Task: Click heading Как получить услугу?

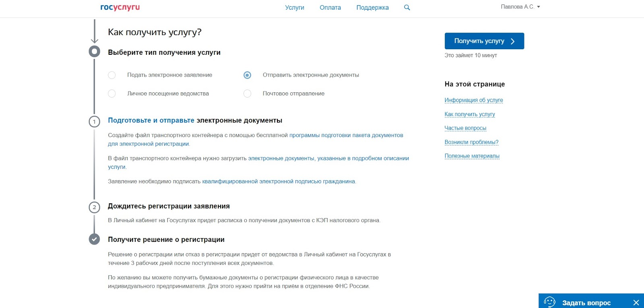Action: 155,32
